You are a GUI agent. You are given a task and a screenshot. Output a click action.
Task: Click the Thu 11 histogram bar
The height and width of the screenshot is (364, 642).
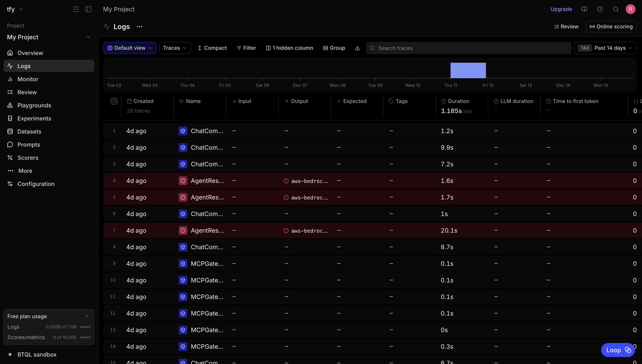(x=468, y=70)
